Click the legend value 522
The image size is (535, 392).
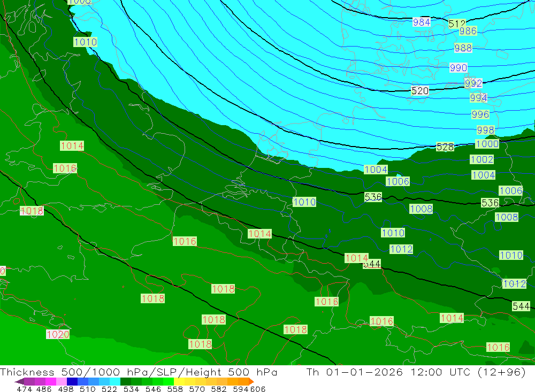point(109,389)
